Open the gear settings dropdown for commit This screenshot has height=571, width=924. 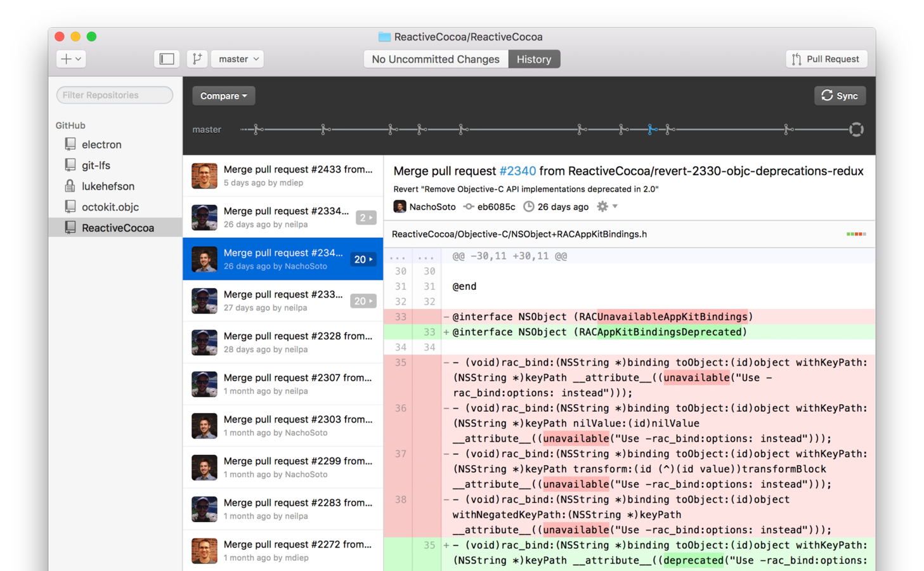pyautogui.click(x=607, y=207)
